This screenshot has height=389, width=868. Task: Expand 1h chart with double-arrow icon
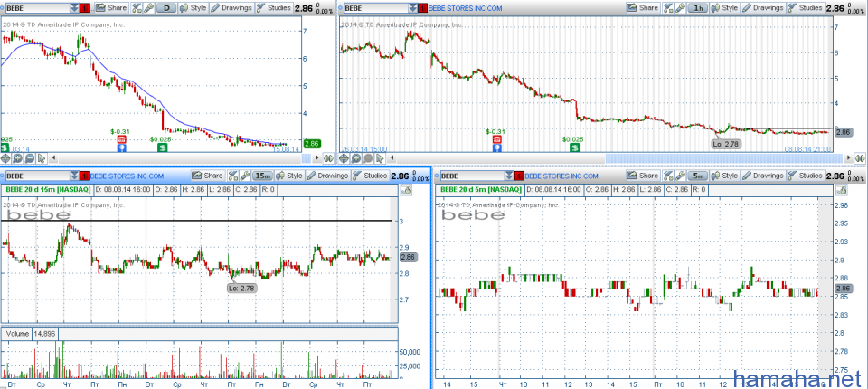tap(859, 158)
